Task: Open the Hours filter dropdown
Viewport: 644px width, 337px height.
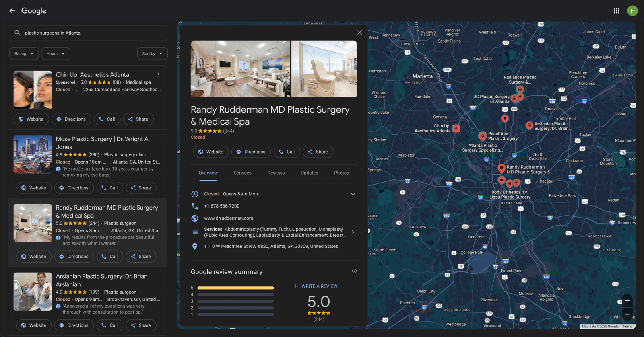Action: click(56, 54)
